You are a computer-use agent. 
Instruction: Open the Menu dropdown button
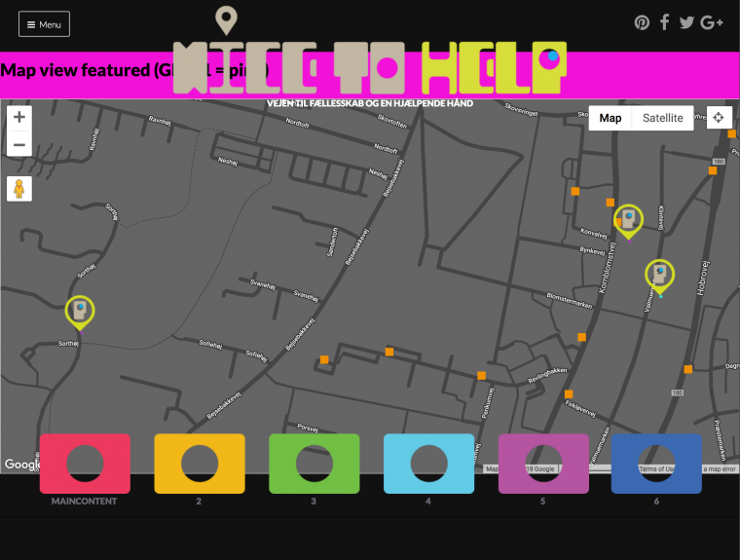click(45, 24)
